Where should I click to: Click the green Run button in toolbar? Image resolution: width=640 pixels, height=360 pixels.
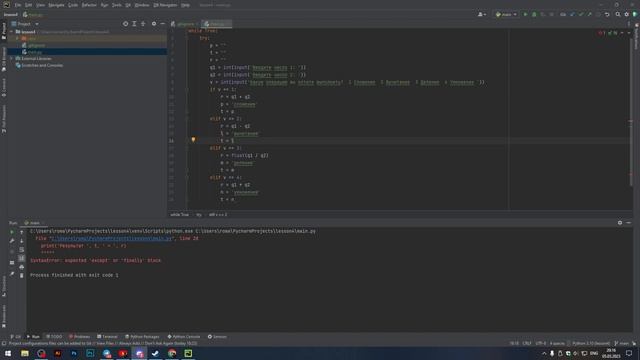tap(525, 14)
